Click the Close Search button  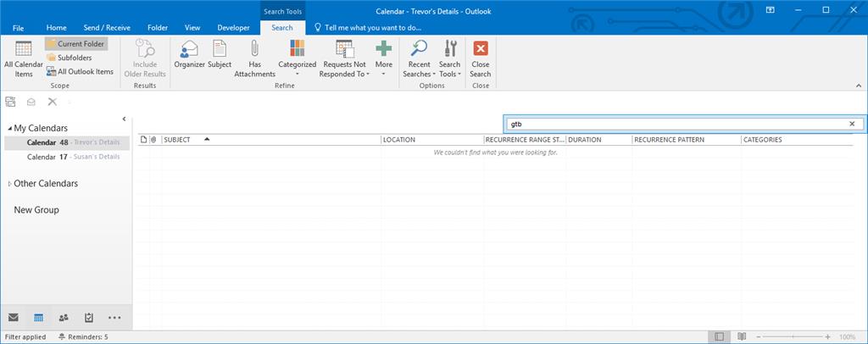(x=481, y=59)
